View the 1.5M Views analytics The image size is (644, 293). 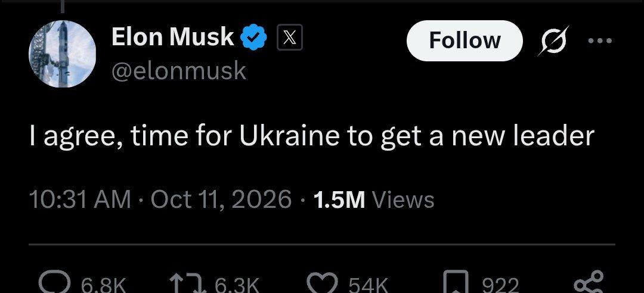click(x=374, y=200)
